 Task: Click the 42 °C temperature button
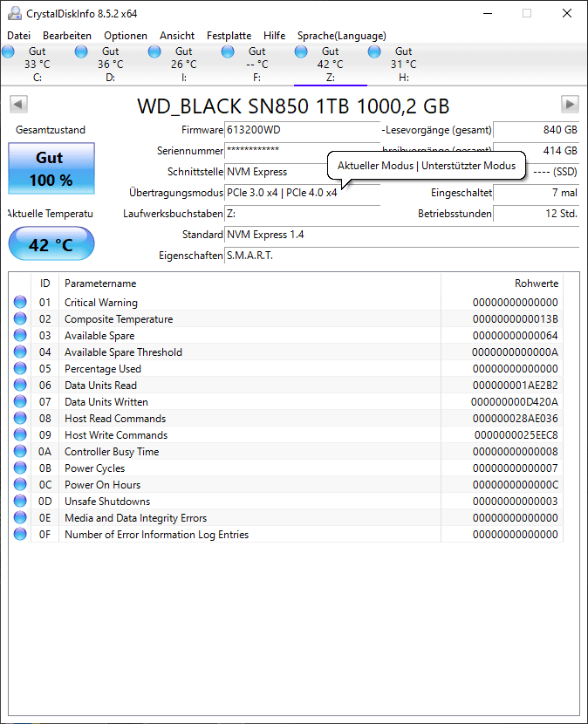51,243
